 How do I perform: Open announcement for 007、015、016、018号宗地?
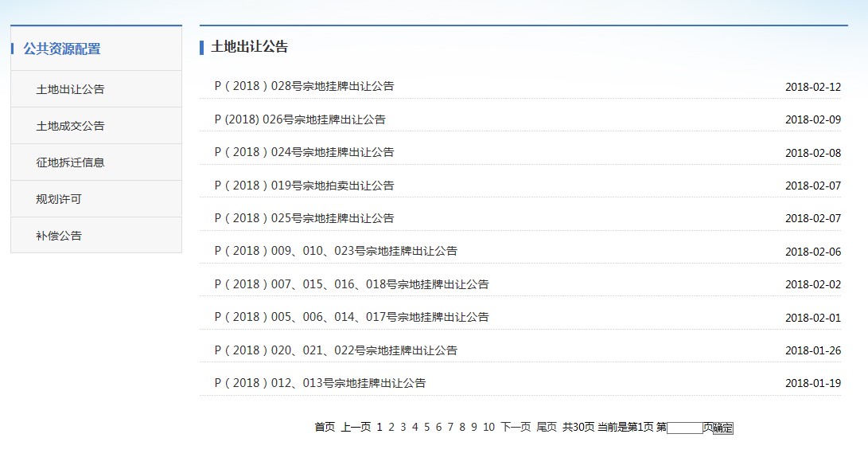(x=352, y=284)
